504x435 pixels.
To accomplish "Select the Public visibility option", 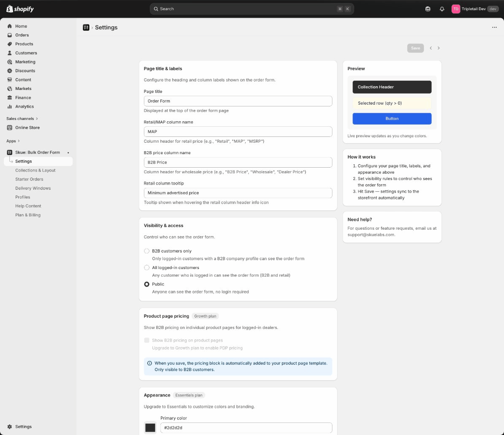I will [146, 284].
